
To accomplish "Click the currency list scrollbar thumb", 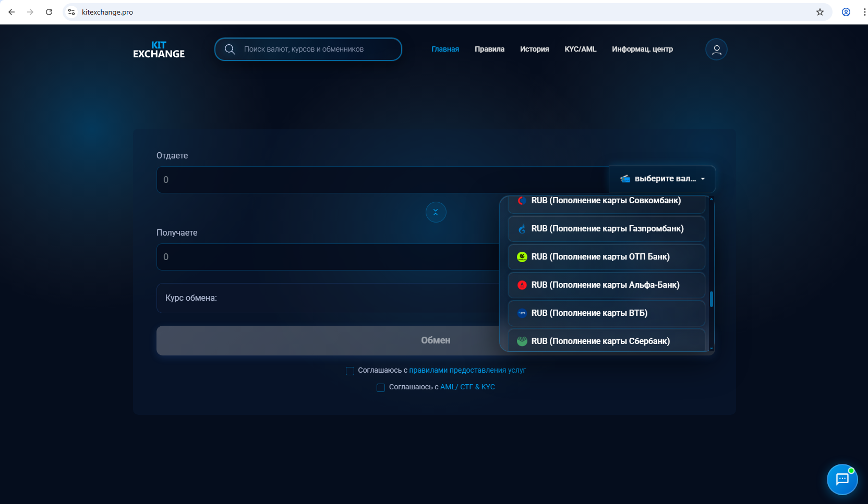I will pos(712,299).
